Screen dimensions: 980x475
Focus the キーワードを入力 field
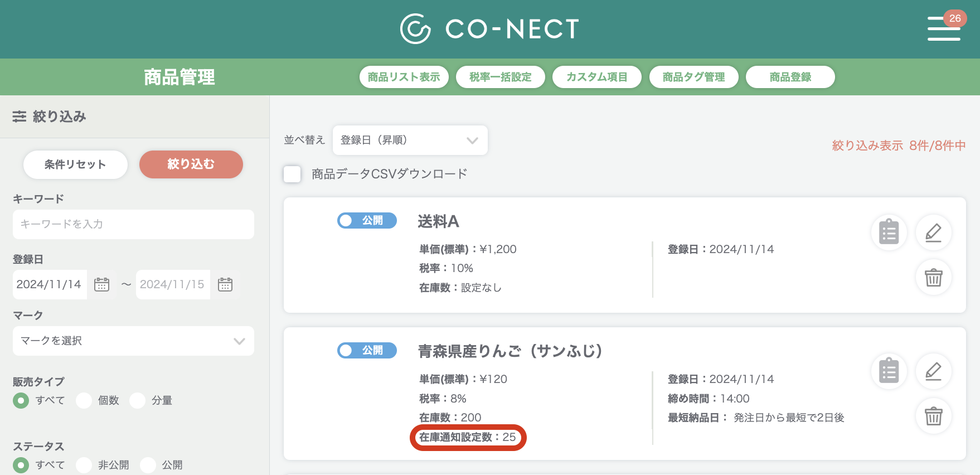tap(133, 224)
